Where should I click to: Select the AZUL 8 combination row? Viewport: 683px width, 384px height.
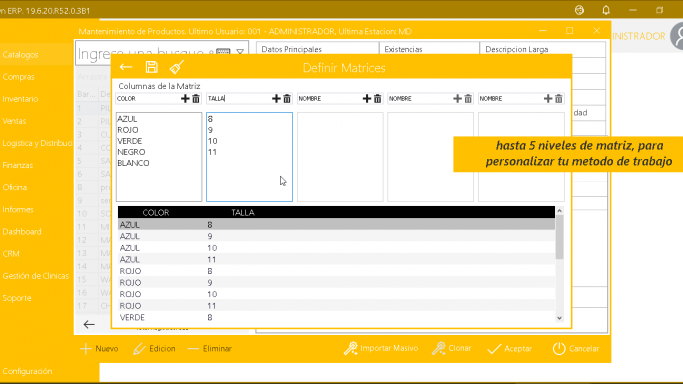336,225
